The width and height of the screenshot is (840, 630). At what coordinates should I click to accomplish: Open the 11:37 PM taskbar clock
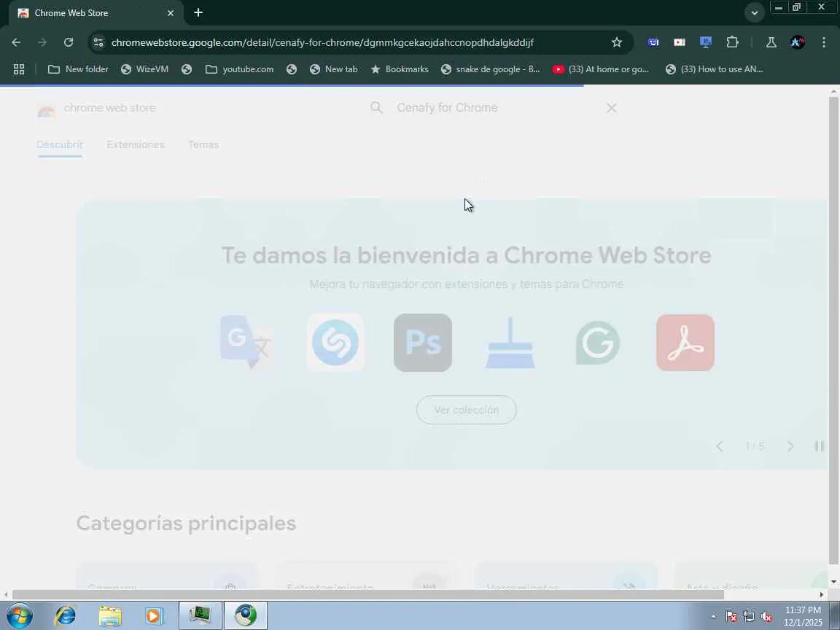(x=803, y=616)
